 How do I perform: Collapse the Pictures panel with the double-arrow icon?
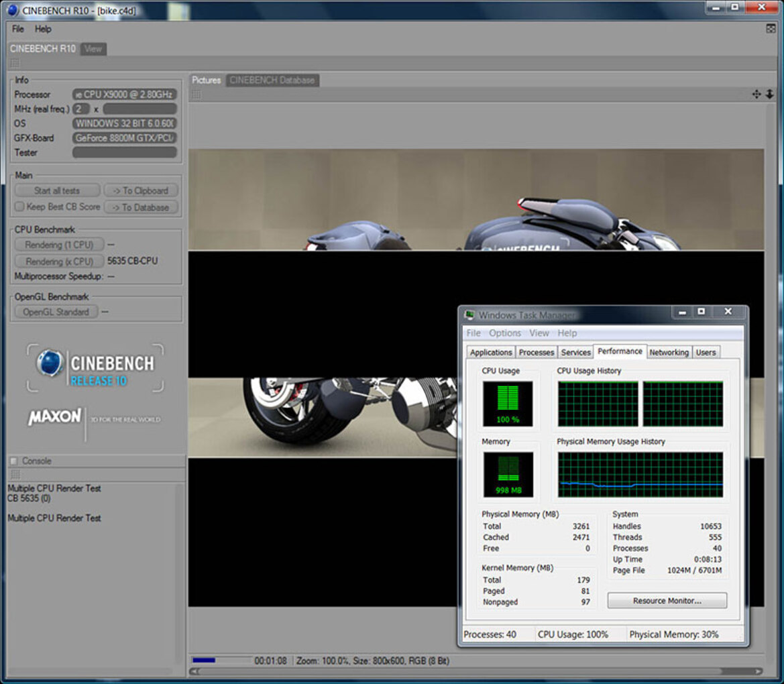pos(769,94)
